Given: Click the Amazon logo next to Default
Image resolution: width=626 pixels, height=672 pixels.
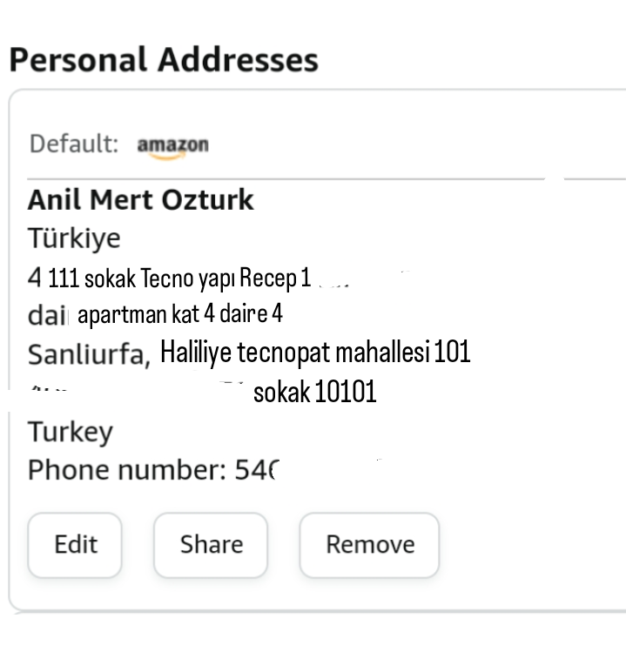Looking at the screenshot, I should click(x=172, y=145).
